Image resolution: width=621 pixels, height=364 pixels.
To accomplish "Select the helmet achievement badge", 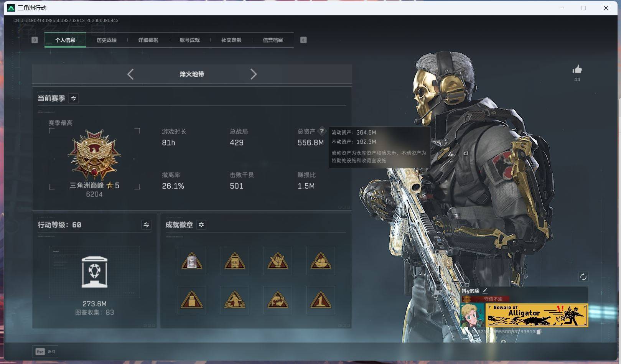I will click(x=321, y=261).
